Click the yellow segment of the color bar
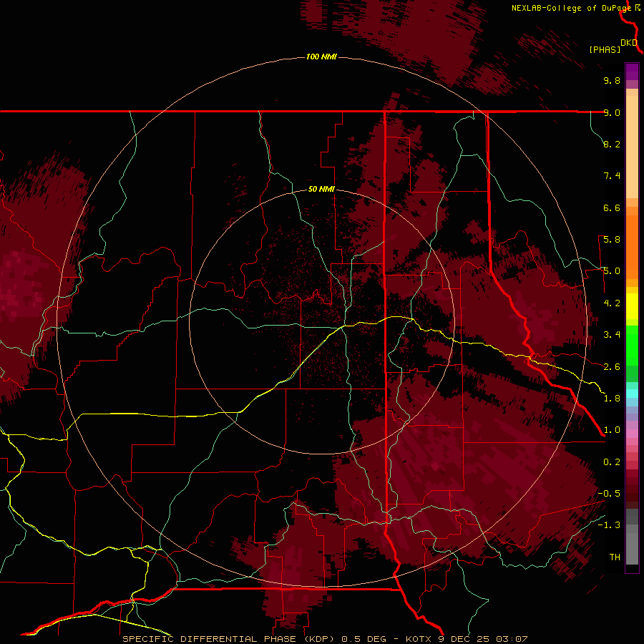The image size is (644, 644). [x=632, y=306]
